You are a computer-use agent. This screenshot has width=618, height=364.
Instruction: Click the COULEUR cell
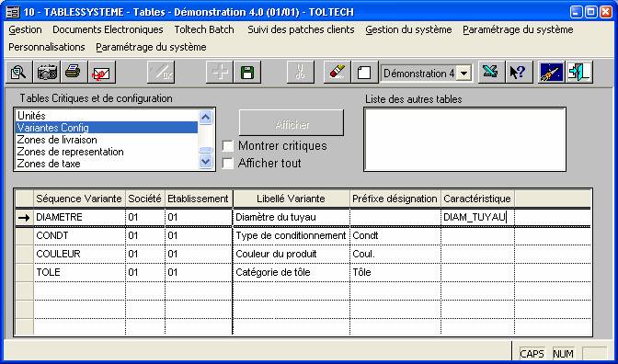tap(79, 254)
